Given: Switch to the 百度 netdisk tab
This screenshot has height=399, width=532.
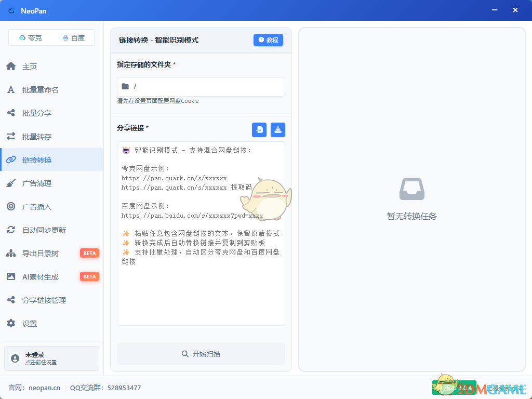Looking at the screenshot, I should tap(73, 38).
